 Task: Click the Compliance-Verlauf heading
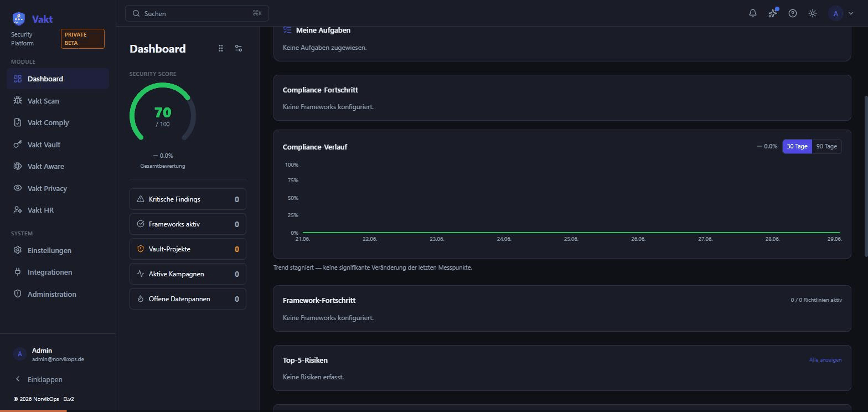(315, 147)
